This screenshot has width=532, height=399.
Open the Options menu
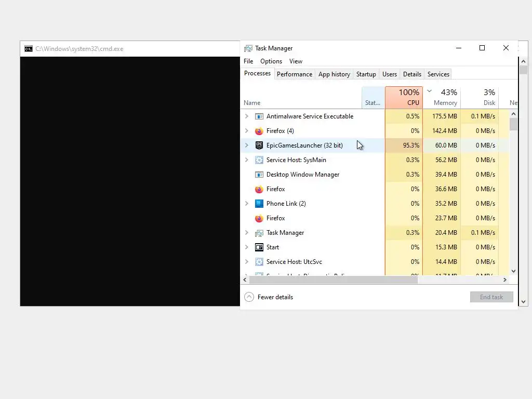pos(271,61)
